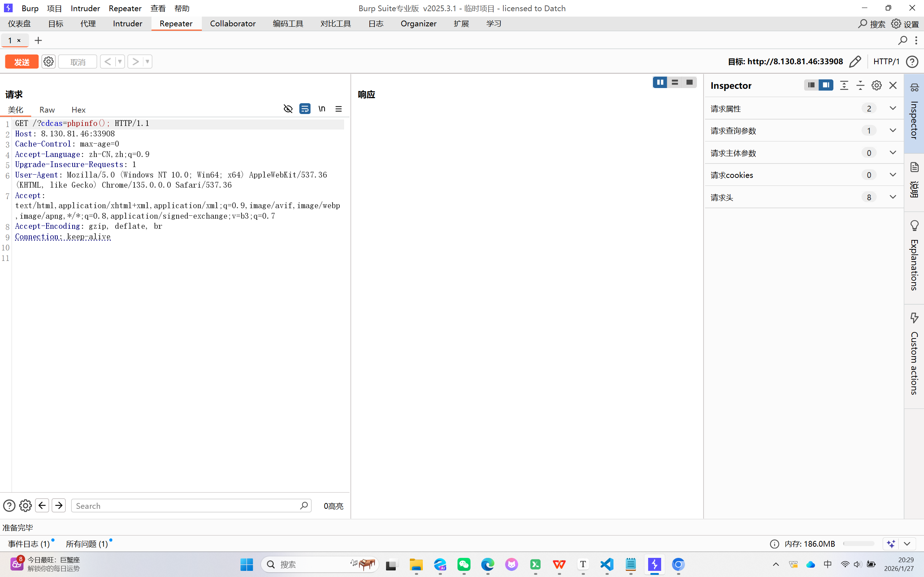Open Repeater send settings gear icon

[x=48, y=61]
